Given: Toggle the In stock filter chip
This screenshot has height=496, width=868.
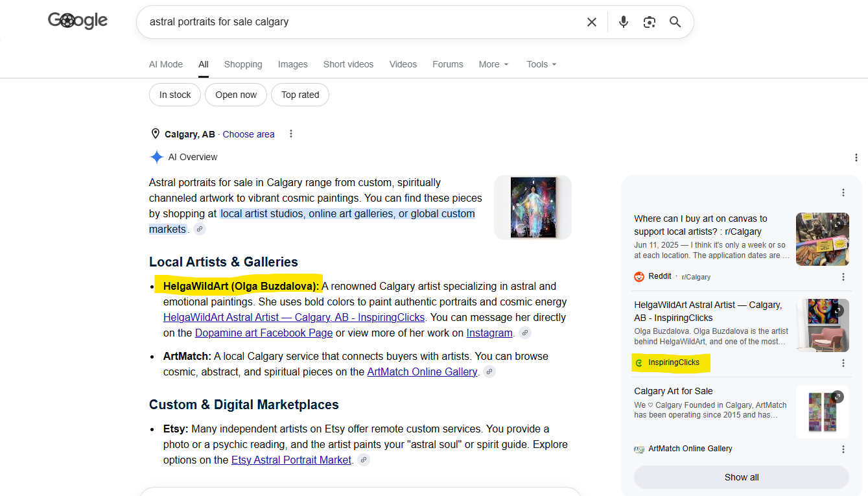Looking at the screenshot, I should click(175, 95).
